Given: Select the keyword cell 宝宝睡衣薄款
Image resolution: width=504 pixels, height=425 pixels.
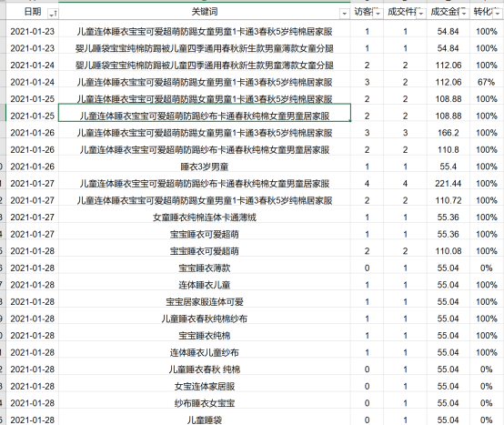Looking at the screenshot, I should pos(205,268).
